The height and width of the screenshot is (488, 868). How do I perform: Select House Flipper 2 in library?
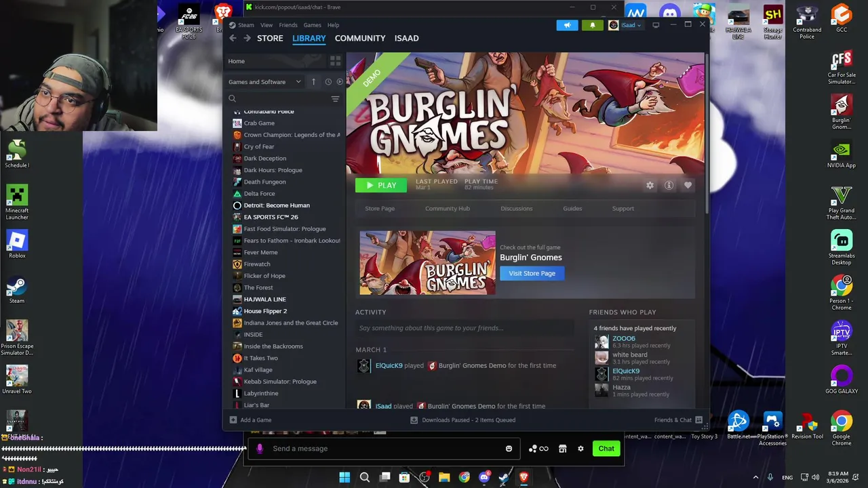tap(265, 311)
